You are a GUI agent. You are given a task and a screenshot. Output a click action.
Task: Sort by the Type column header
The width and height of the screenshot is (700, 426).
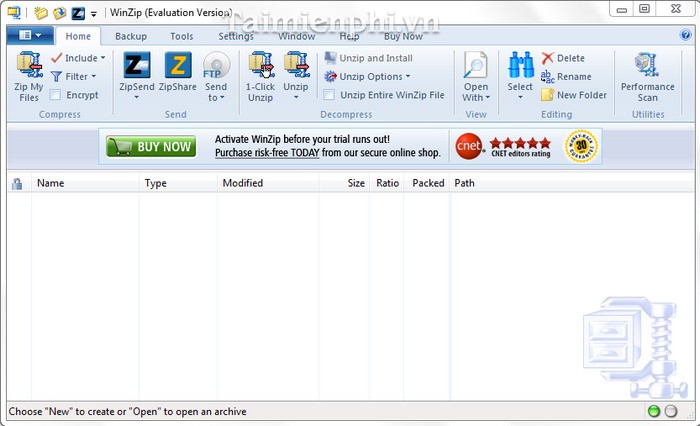[178, 183]
